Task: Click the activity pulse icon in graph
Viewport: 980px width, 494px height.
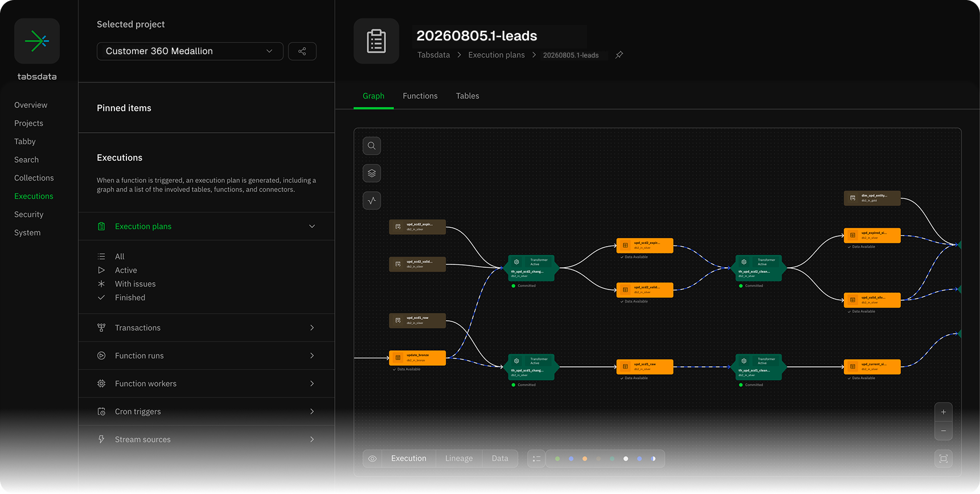Action: [372, 201]
